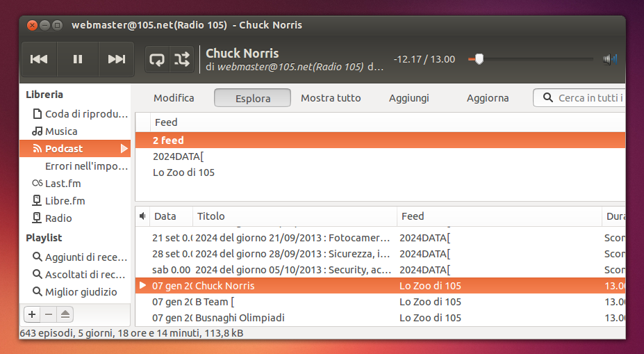Screen dimensions: 644x354
Task: Click the elapsed time -12.17 / 13.00
Action: (424, 59)
